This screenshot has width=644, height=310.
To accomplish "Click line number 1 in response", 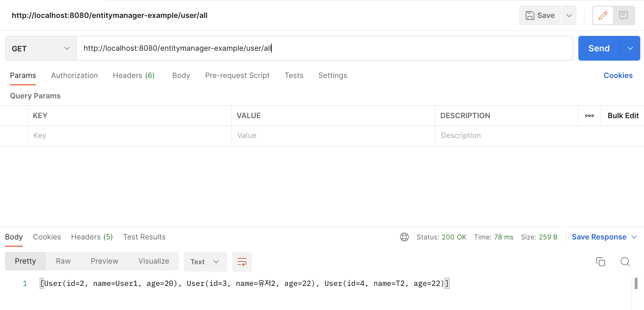I will (25, 283).
